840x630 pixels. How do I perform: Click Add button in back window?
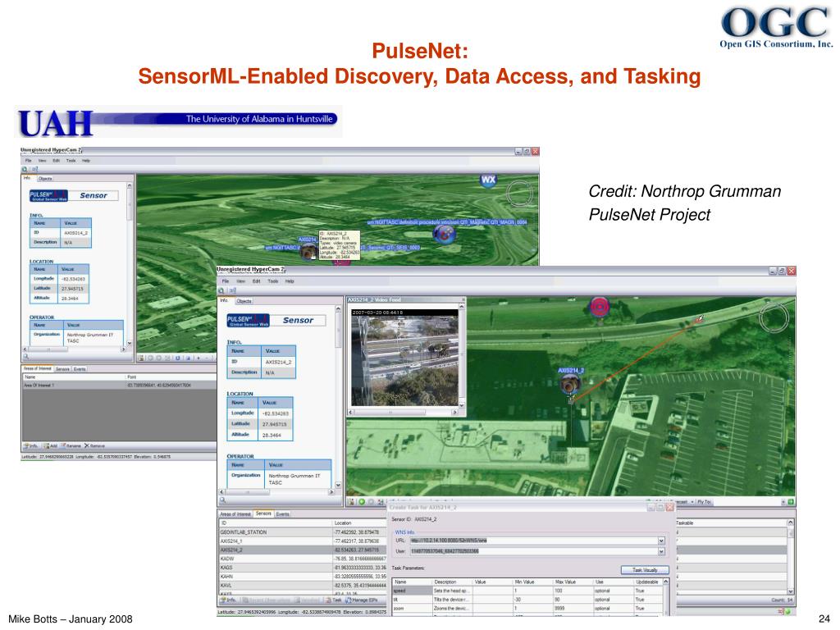pyautogui.click(x=51, y=445)
